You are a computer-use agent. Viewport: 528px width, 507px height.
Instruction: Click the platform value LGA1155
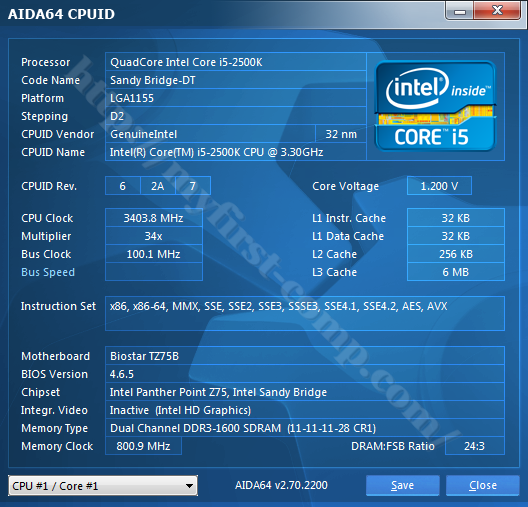(x=236, y=98)
